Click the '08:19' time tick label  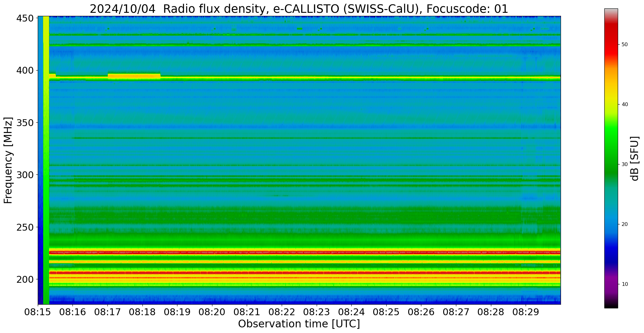click(x=177, y=312)
